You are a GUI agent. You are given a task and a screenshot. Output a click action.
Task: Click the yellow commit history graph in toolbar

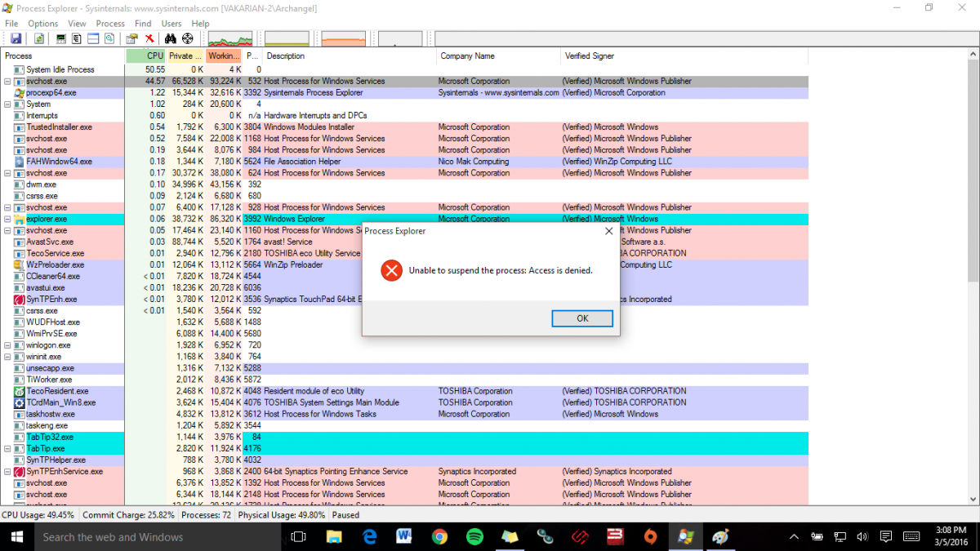(287, 38)
